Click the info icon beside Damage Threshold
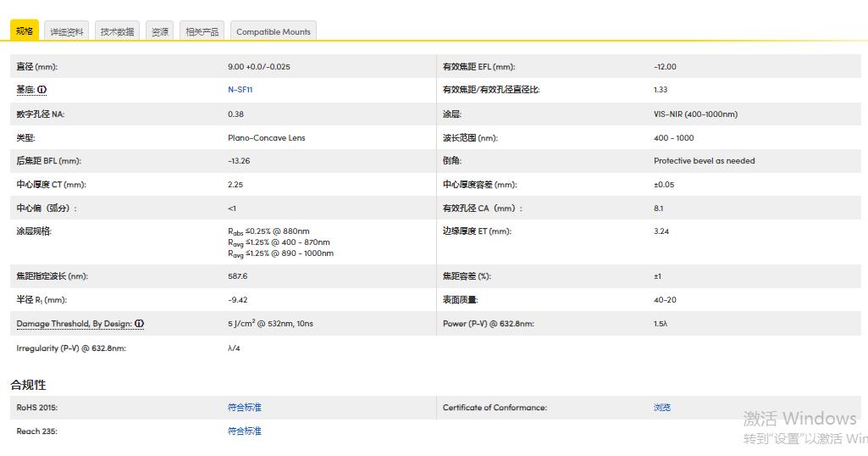 [x=140, y=324]
